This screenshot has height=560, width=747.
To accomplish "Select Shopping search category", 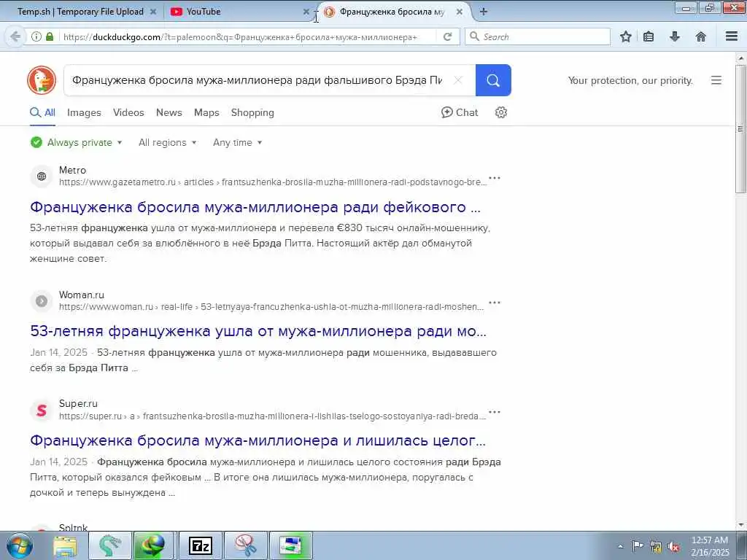I will pyautogui.click(x=252, y=112).
